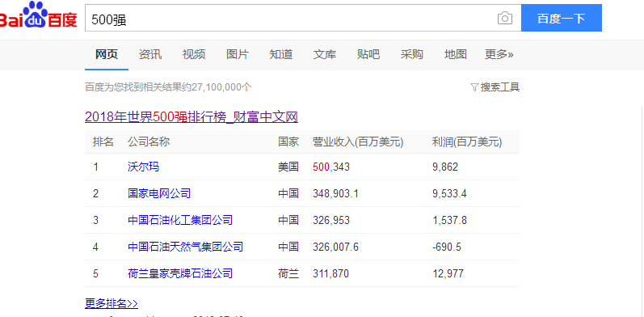Viewport: 644px width, 317px height.
Task: Open image search via camera icon
Action: [505, 18]
